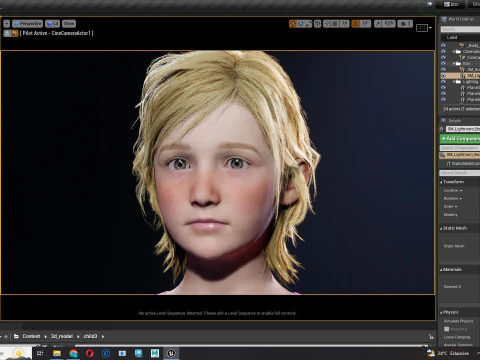The width and height of the screenshot is (480, 360).
Task: Toggle visibility of the CineCameraActor row
Action: point(443,57)
